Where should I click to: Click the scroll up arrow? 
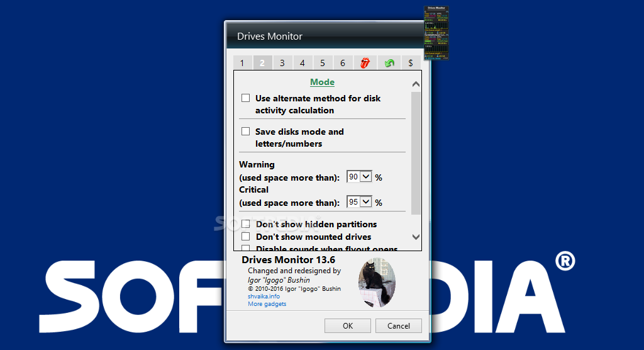point(416,84)
